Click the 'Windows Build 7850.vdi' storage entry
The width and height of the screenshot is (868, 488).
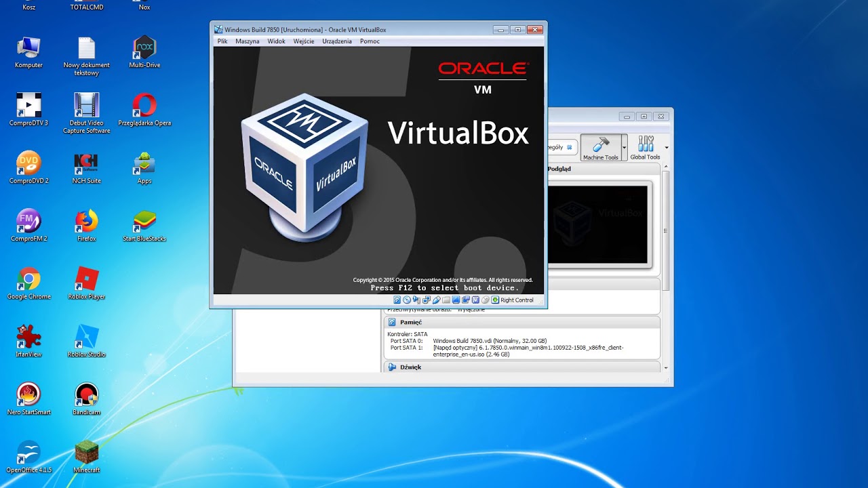point(489,340)
